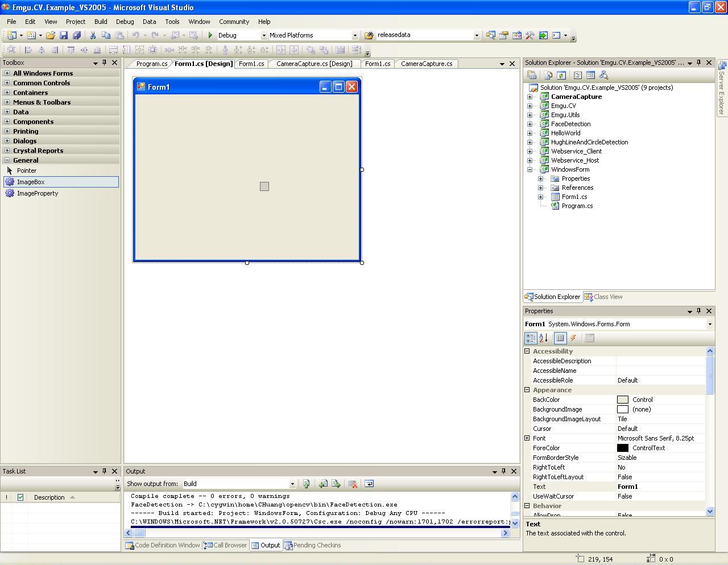Click Bring to Front icon in layout toolbar
Image resolution: width=728 pixels, height=565 pixels.
point(310,50)
